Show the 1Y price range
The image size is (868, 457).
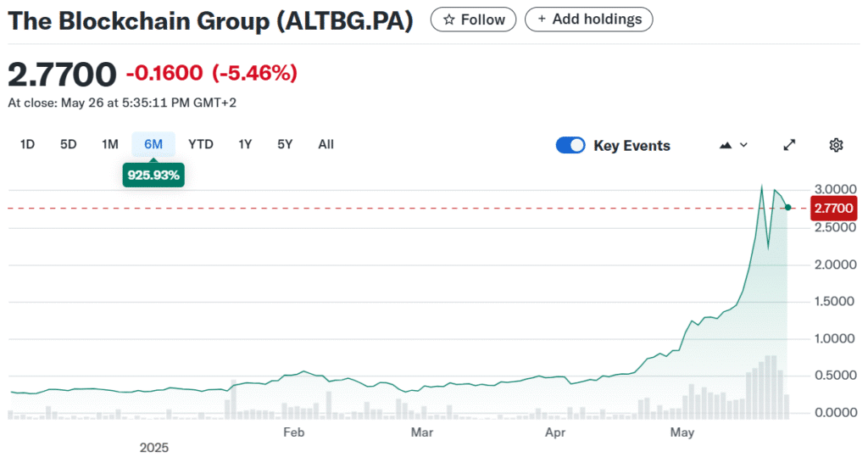[x=245, y=144]
